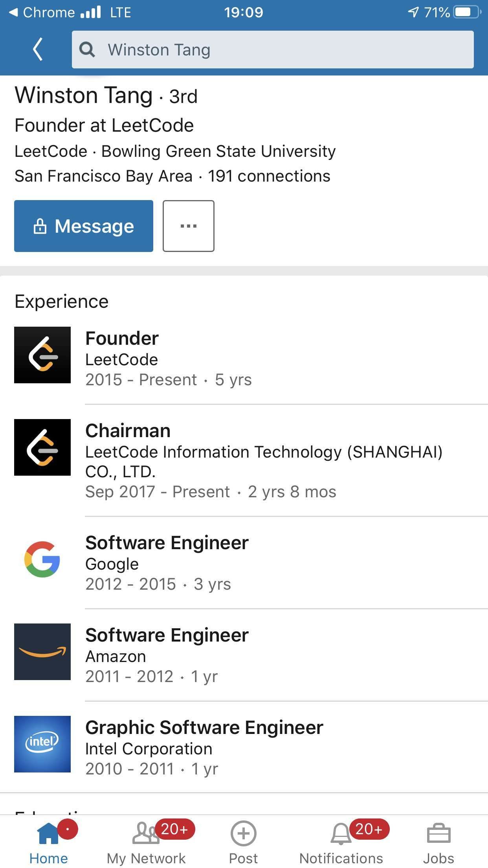Tap the search magnifier icon

[x=87, y=50]
